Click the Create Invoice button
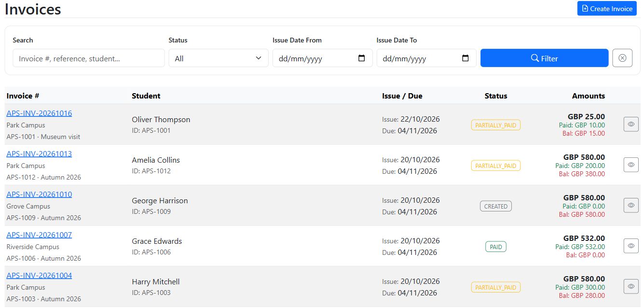The height and width of the screenshot is (308, 644). pos(607,8)
